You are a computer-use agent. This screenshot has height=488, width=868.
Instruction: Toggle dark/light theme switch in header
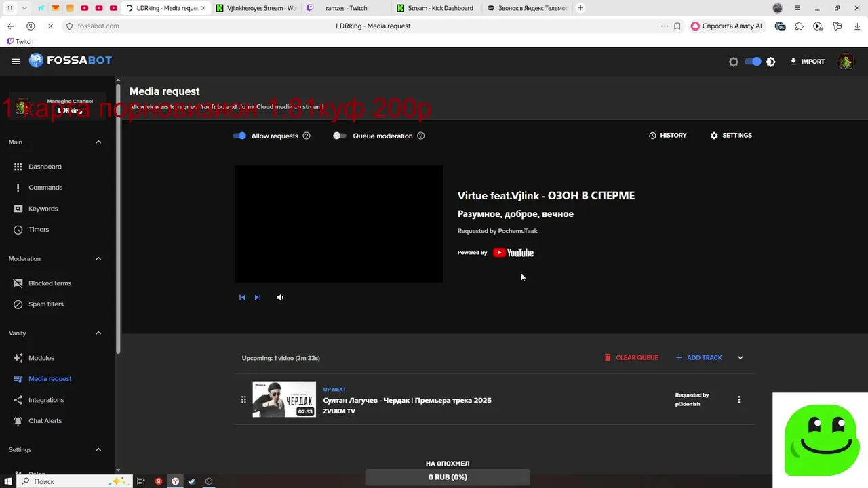[753, 62]
